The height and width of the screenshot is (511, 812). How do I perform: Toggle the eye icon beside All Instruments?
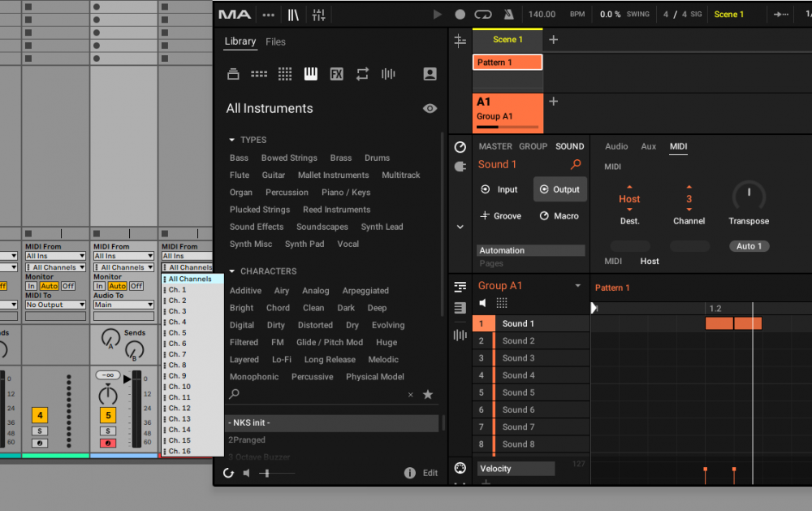430,109
